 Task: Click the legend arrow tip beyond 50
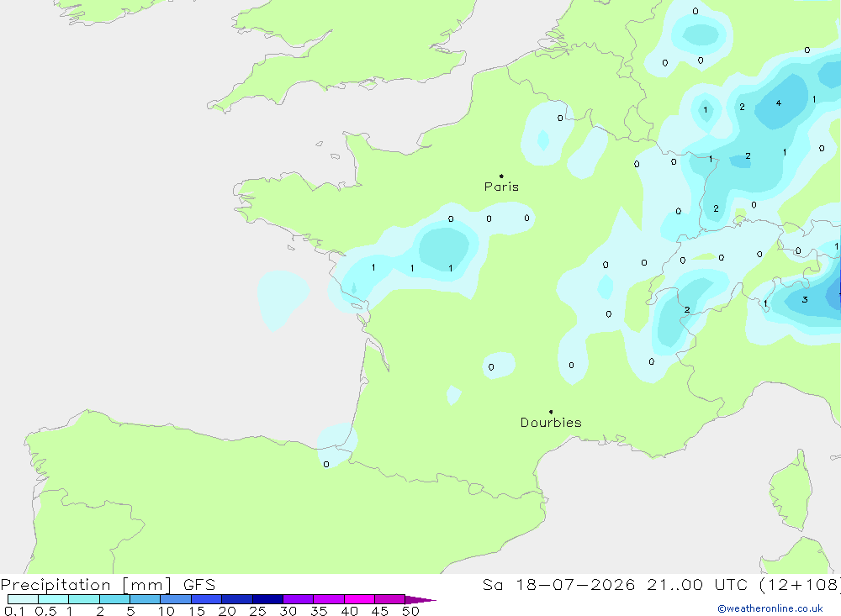coord(420,600)
